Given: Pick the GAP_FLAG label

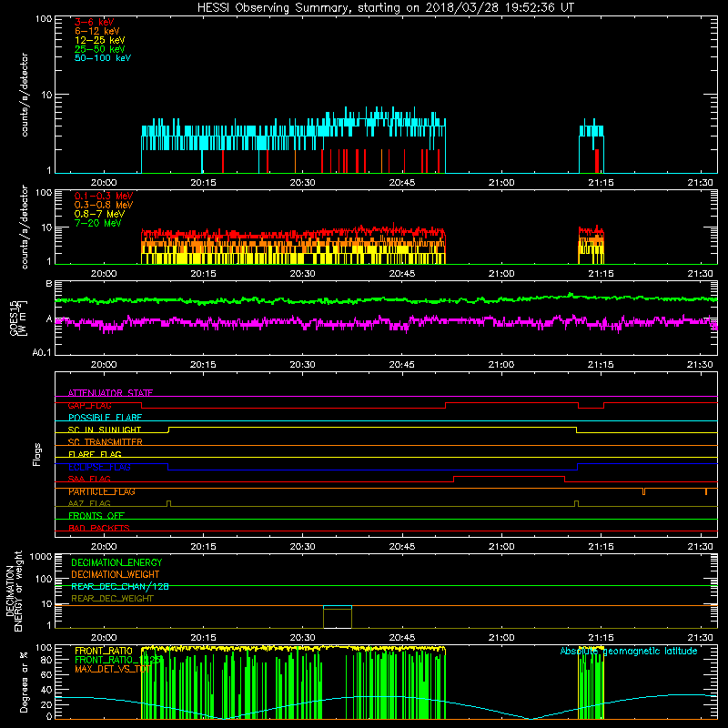Looking at the screenshot, I should point(89,405).
